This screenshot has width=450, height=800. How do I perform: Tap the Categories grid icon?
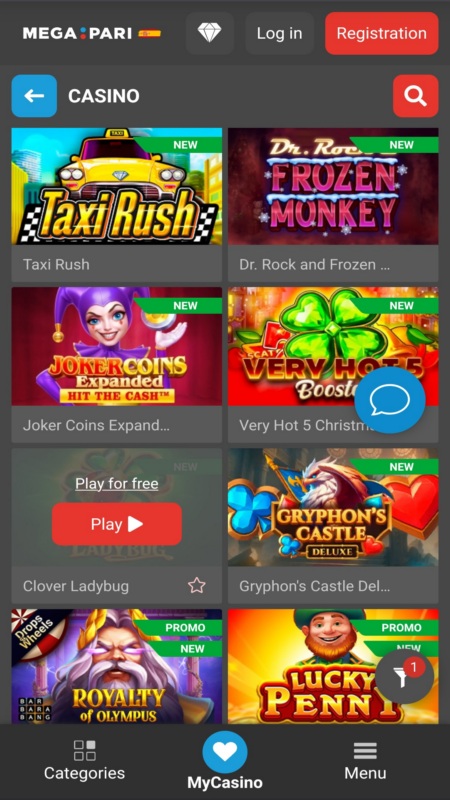(85, 750)
